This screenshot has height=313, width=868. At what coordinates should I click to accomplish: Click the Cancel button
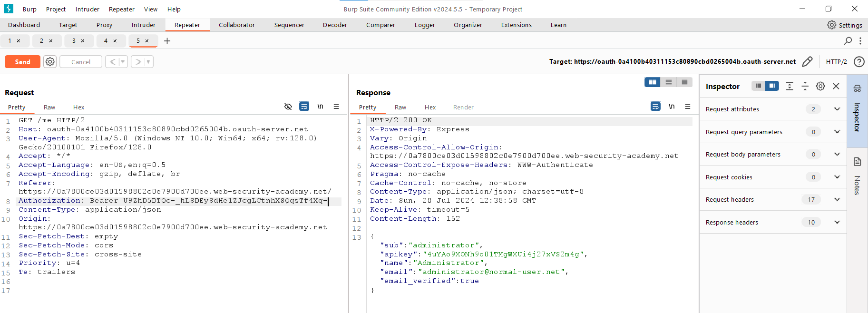(81, 62)
